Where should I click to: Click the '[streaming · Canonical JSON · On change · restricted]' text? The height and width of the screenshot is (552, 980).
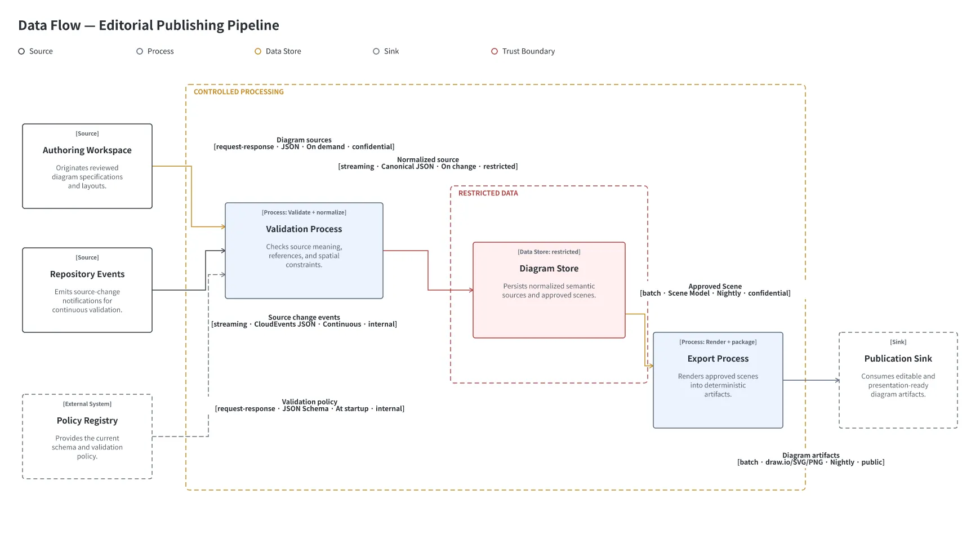(x=428, y=167)
